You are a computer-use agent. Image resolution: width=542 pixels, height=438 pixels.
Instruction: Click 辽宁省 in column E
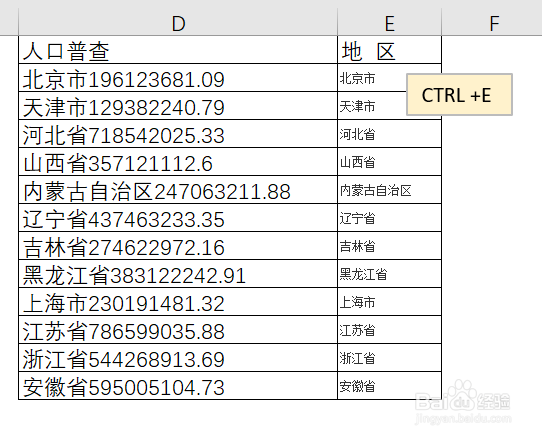coord(357,218)
